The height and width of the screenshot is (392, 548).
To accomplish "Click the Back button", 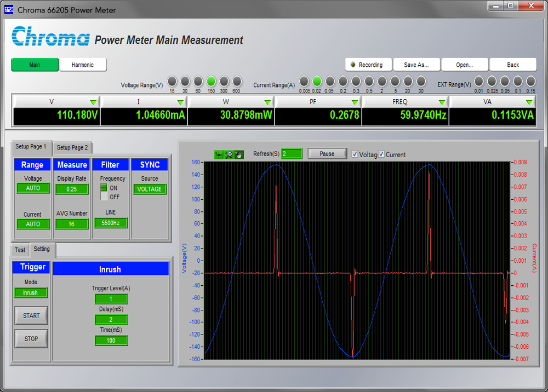I will [x=513, y=65].
